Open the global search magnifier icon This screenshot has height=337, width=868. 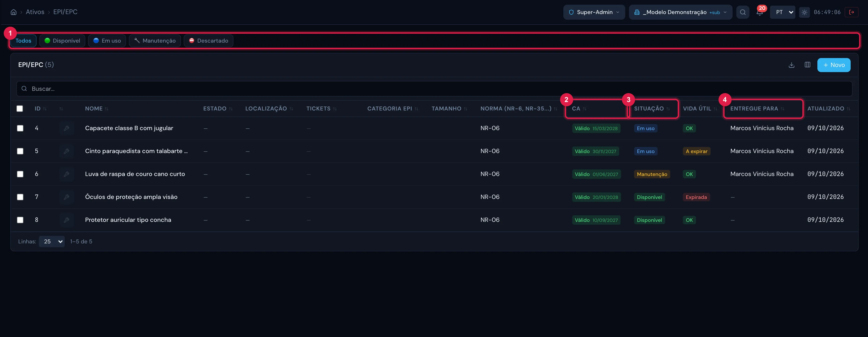click(743, 12)
